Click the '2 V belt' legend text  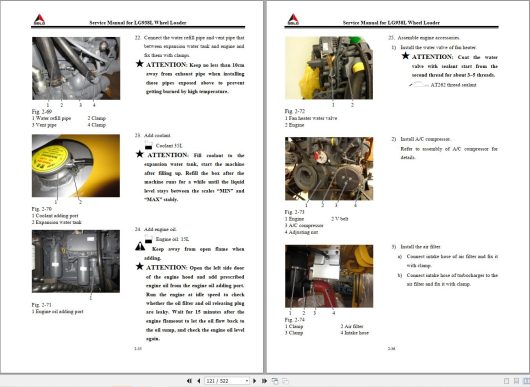click(340, 219)
